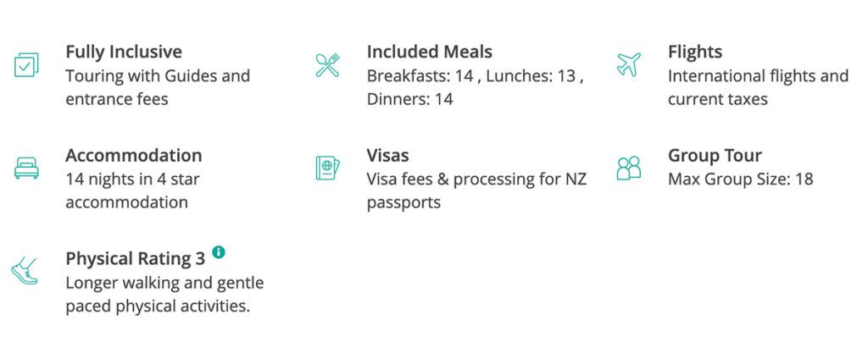This screenshot has height=364, width=868.
Task: Click the bed Accommodation icon
Action: pos(26,168)
